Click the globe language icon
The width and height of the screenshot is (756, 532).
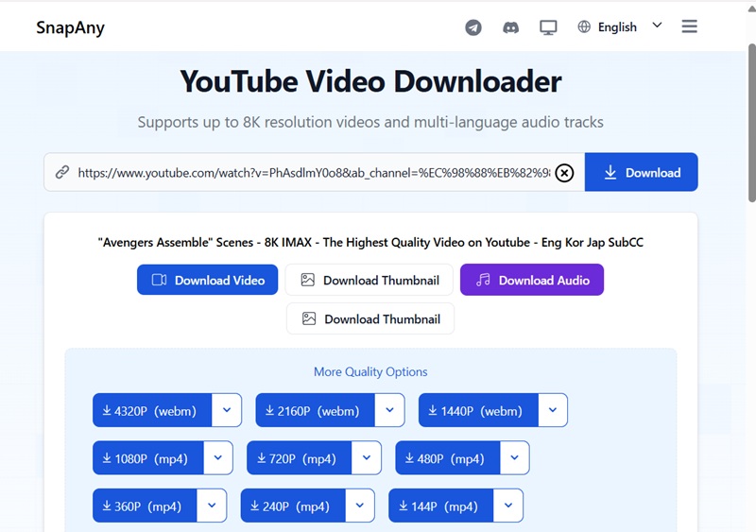point(584,26)
